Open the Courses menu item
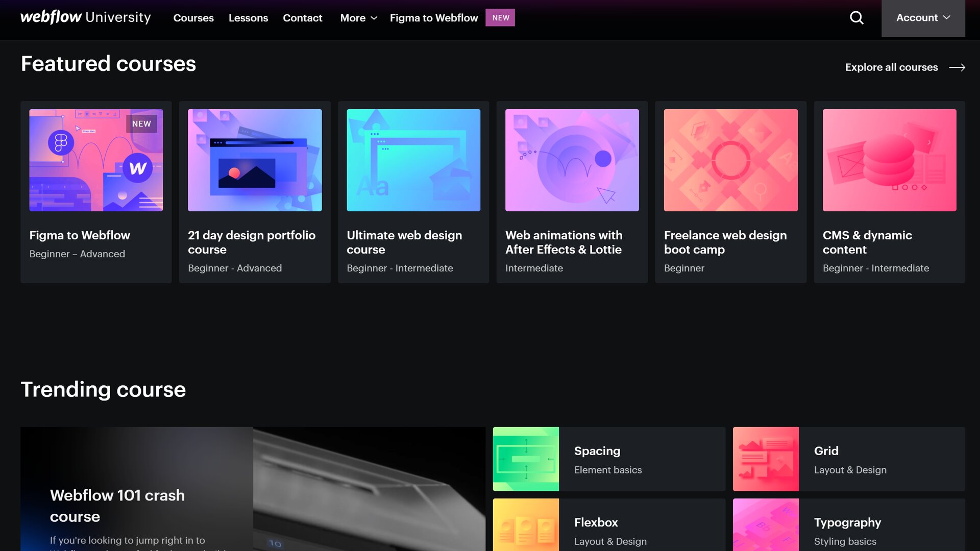This screenshot has width=980, height=551. [x=193, y=18]
